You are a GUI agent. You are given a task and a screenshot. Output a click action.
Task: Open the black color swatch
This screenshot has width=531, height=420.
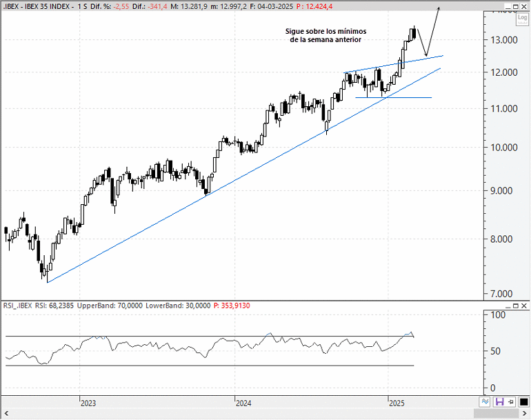click(523, 402)
